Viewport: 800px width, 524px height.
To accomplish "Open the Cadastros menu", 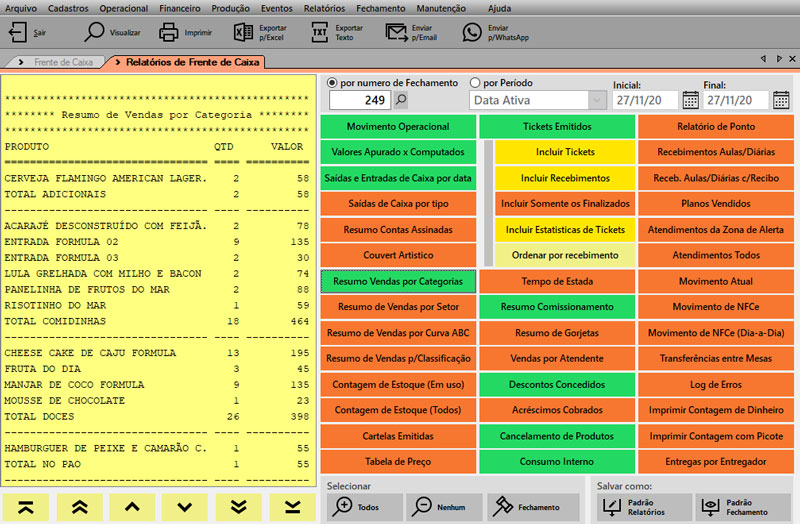I will click(68, 8).
